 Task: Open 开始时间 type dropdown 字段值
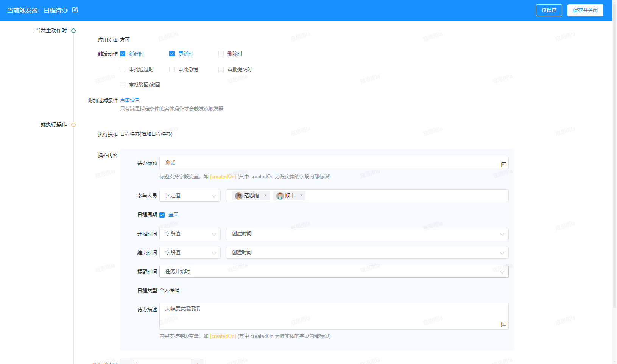[190, 234]
